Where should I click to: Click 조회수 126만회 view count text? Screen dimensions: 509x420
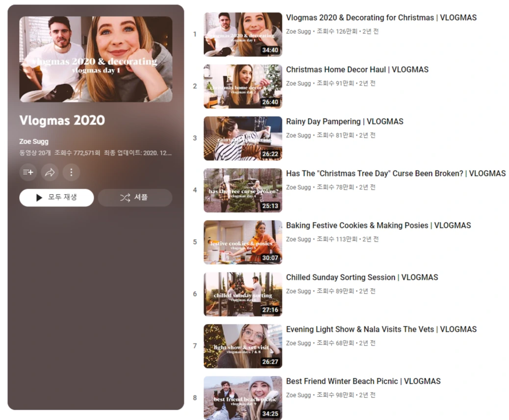(337, 31)
